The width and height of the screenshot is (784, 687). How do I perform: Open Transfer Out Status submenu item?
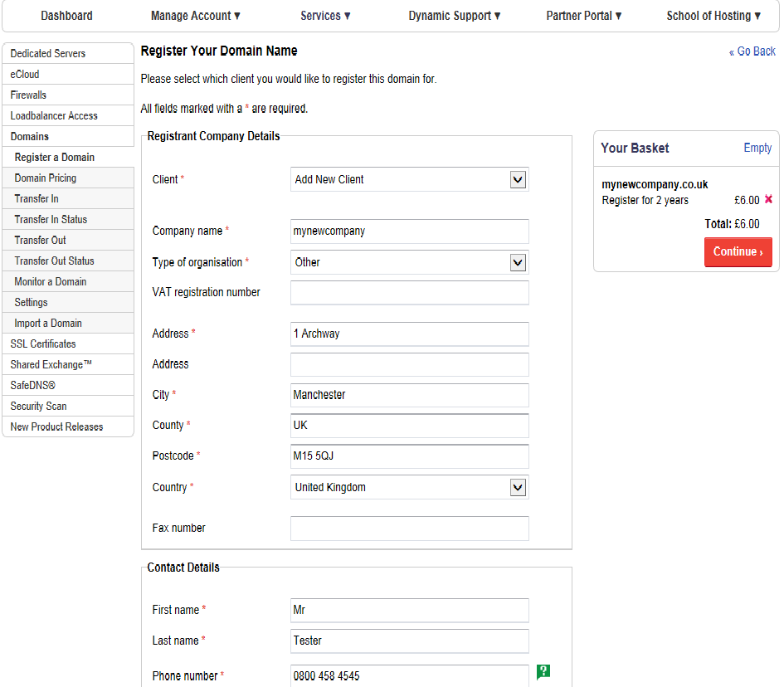point(68,261)
